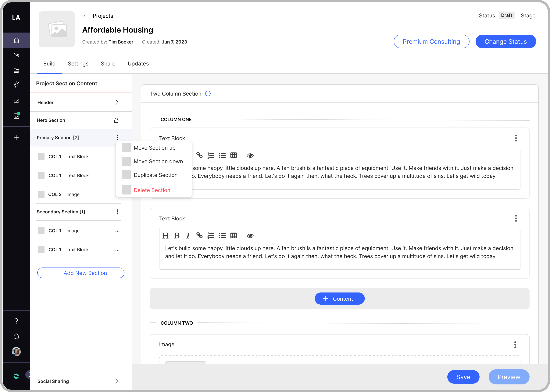The image size is (550, 392).
Task: Insert link in the second Text Block toolbar
Action: click(x=199, y=235)
